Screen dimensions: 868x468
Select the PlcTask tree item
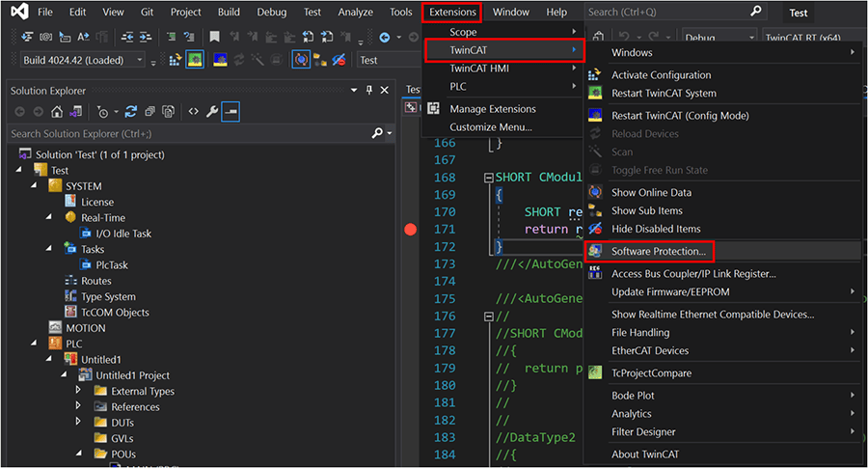click(x=112, y=264)
